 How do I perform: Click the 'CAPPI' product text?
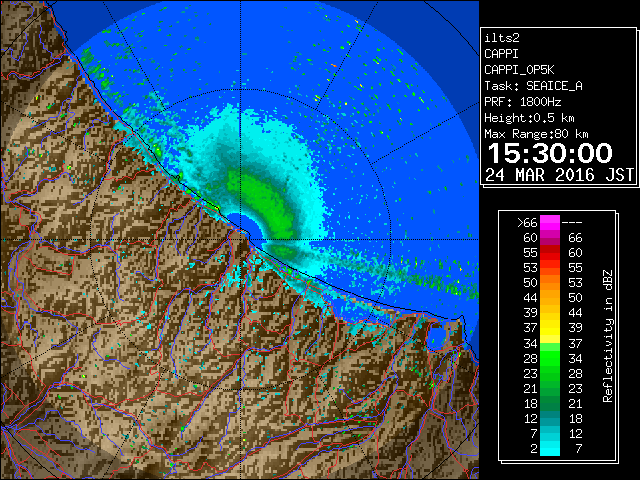[501, 54]
